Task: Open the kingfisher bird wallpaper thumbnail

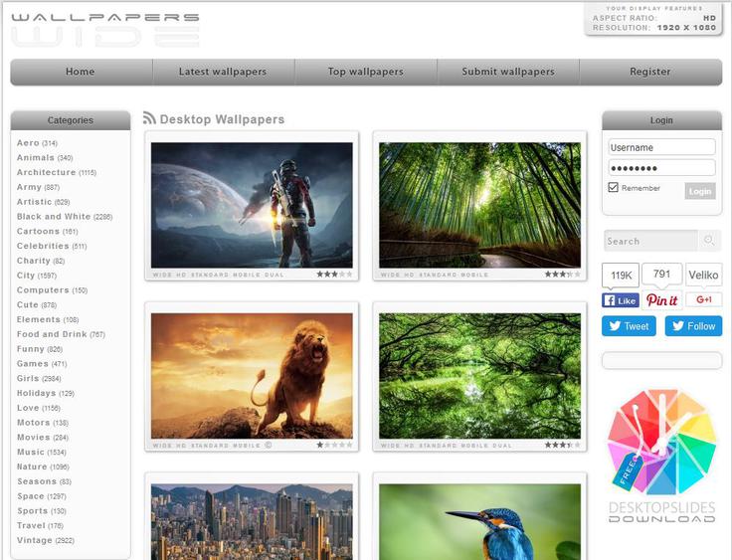Action: coord(480,521)
